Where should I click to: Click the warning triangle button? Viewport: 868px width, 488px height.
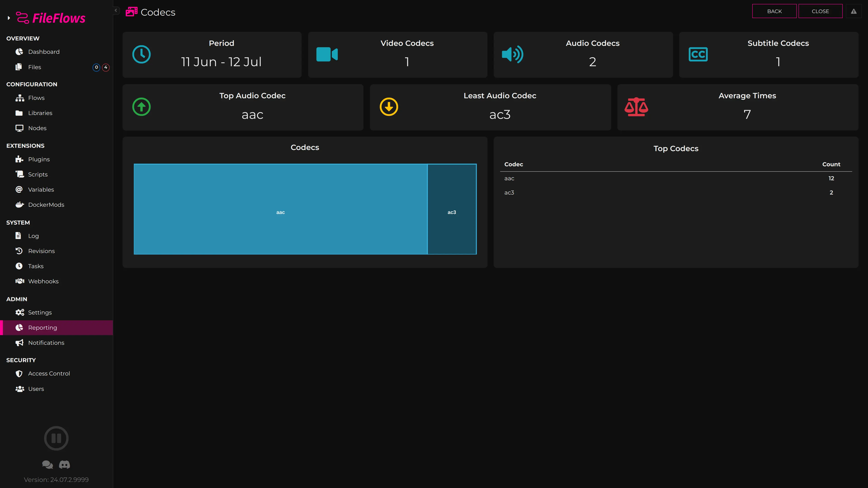coord(854,11)
